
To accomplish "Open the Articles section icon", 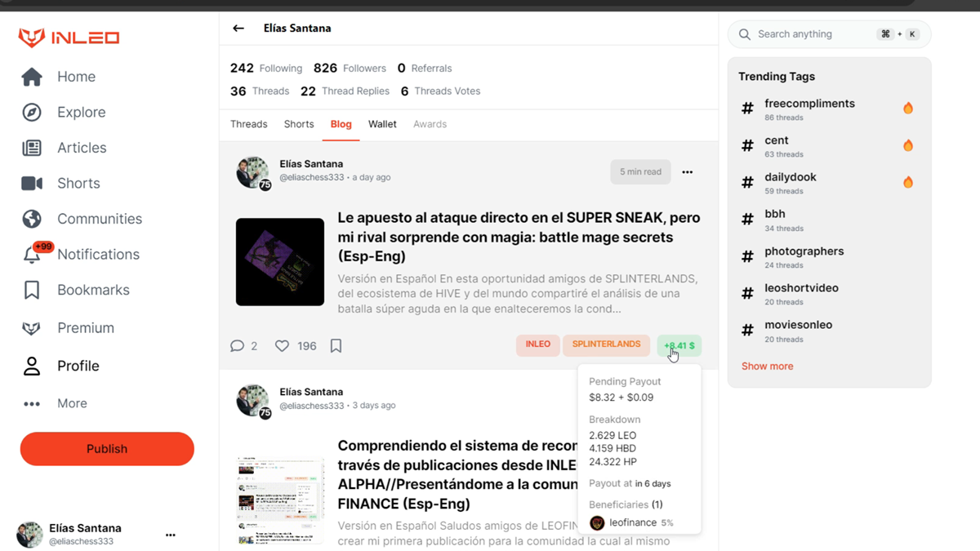I will (x=32, y=148).
